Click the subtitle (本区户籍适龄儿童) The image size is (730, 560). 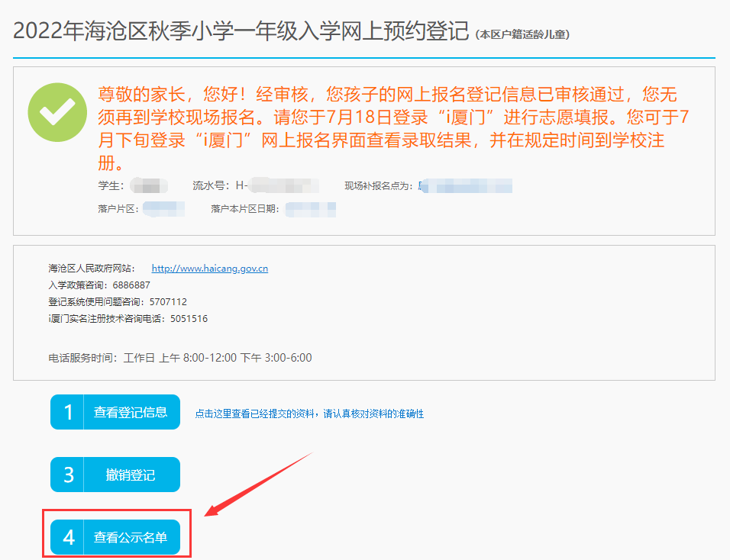522,35
